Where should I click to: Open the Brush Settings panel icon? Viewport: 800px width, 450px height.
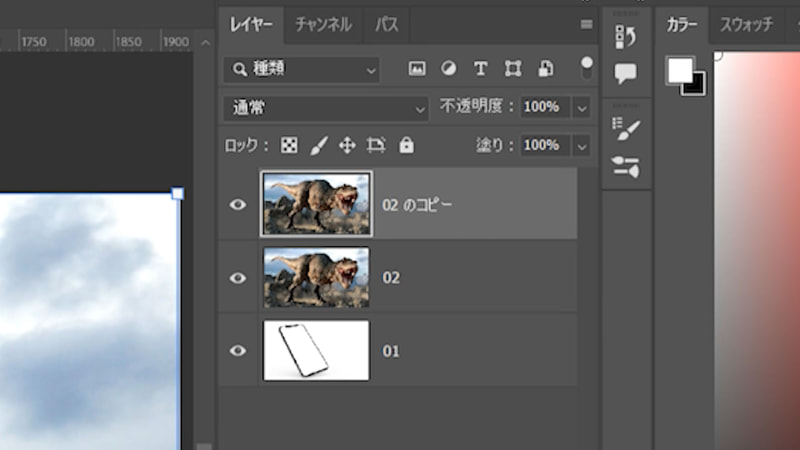(626, 129)
